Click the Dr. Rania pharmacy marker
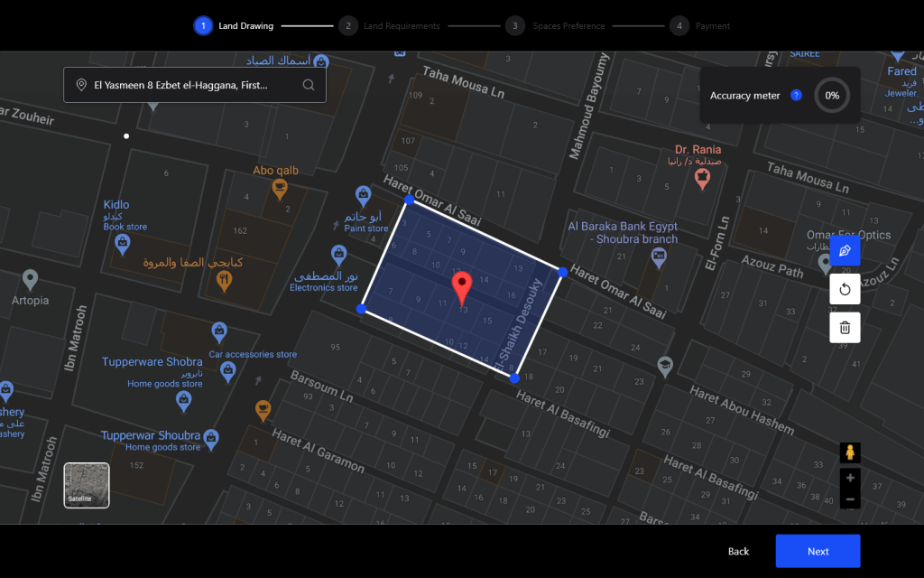Viewport: 924px width, 578px height. (x=700, y=178)
